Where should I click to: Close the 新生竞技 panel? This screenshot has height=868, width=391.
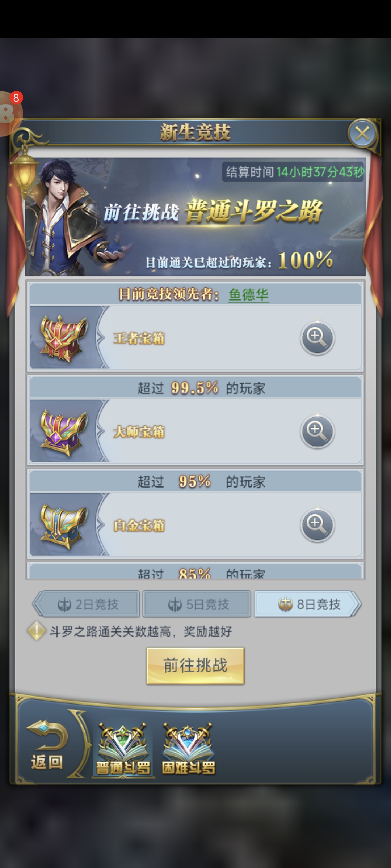[x=362, y=133]
